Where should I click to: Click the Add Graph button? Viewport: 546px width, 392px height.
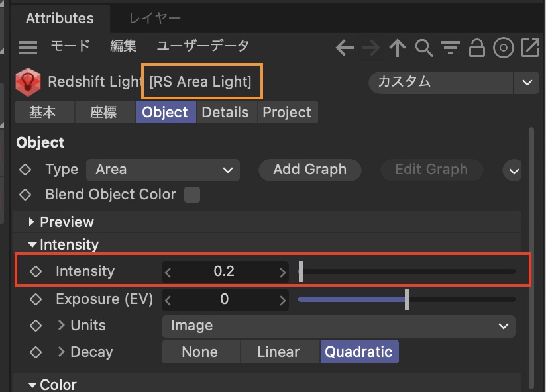coord(309,170)
